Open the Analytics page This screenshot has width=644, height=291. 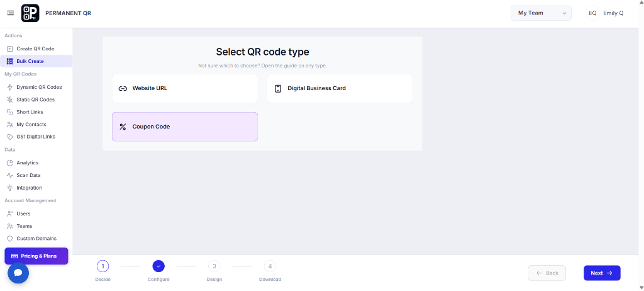(x=36, y=163)
